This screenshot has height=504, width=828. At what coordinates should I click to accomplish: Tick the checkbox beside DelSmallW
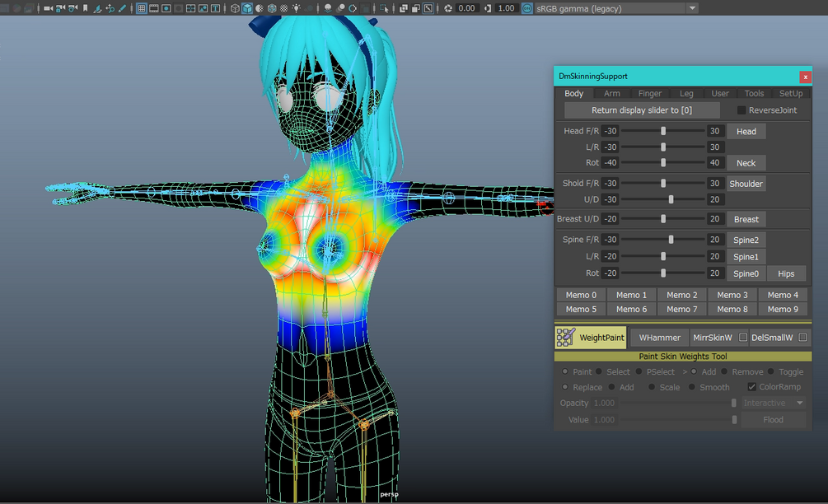802,337
